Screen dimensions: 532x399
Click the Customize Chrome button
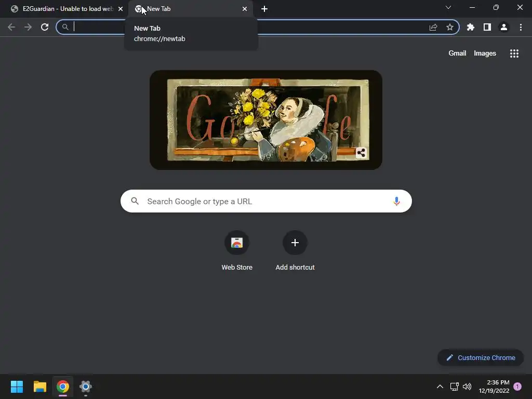481,357
